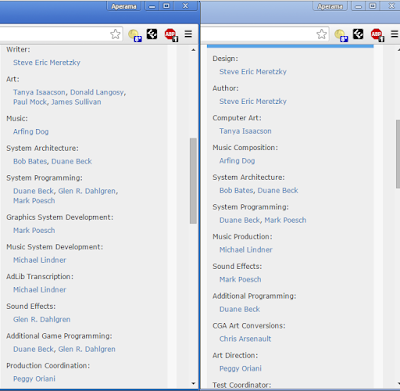Open Glen R. Dahlgren under System Programming
This screenshot has height=391, width=400.
(87, 191)
